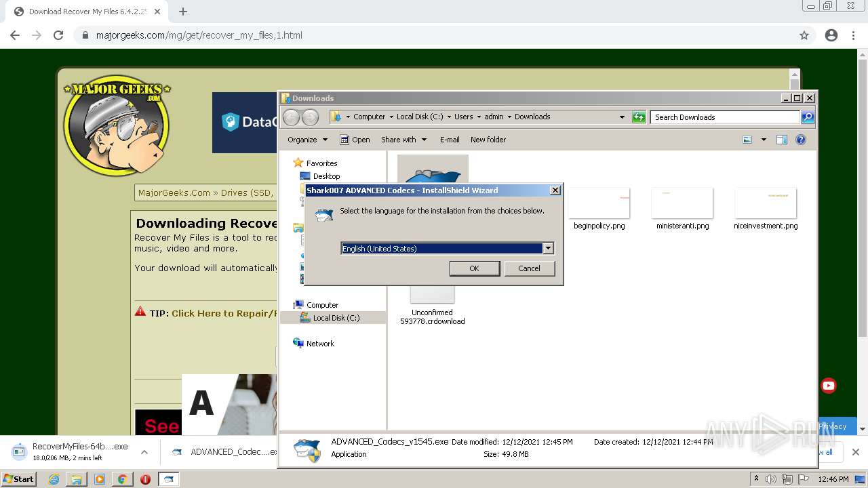The width and height of the screenshot is (868, 488).
Task: Launch Internet Explorer from the taskbar
Action: coord(54,479)
